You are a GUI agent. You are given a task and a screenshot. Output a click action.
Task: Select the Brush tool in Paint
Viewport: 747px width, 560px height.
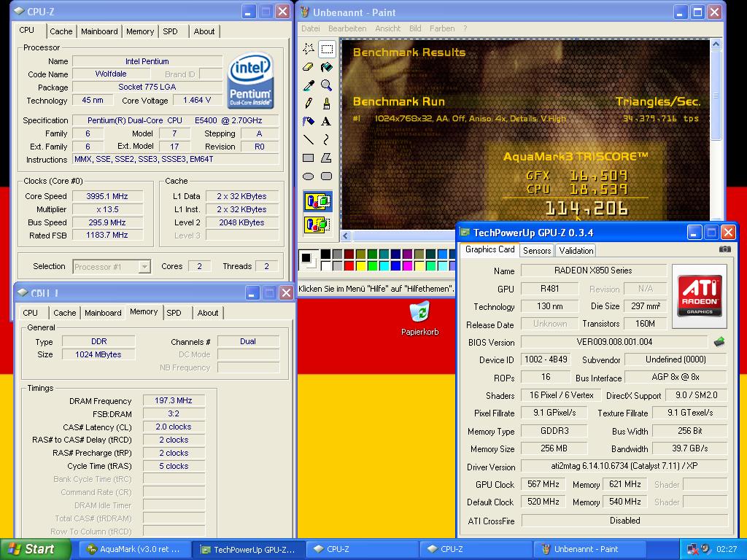tap(327, 104)
